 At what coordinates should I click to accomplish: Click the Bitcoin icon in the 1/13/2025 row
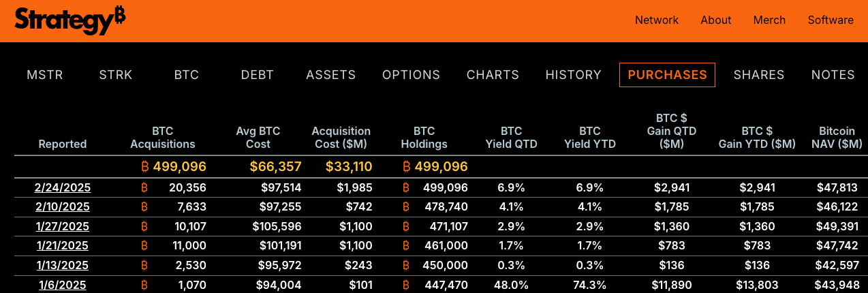pos(144,266)
